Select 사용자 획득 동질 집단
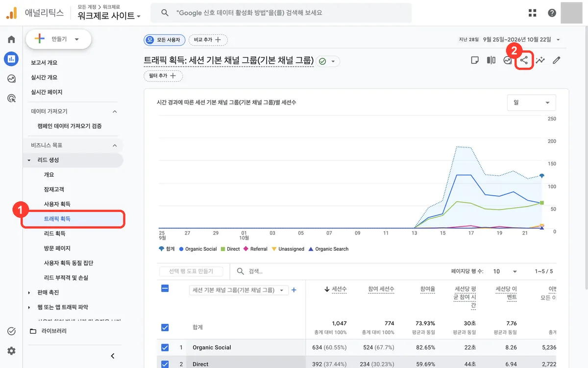Image resolution: width=588 pixels, height=368 pixels. [69, 263]
